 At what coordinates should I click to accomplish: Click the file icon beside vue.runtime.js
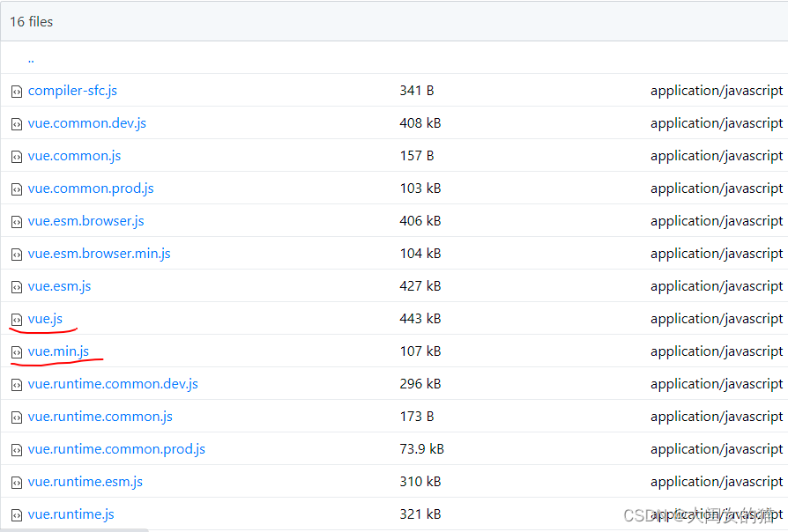[x=17, y=515]
